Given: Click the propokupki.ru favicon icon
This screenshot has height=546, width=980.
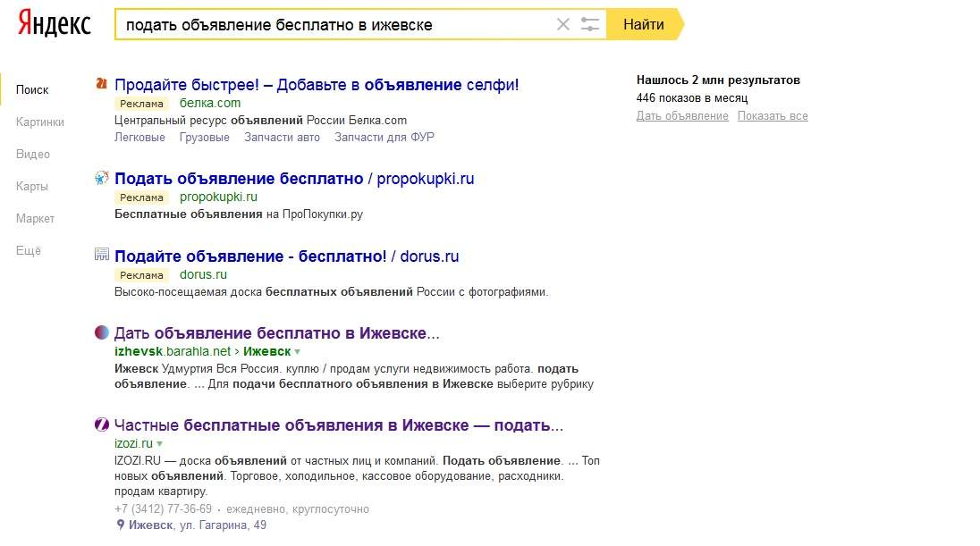Looking at the screenshot, I should click(101, 178).
